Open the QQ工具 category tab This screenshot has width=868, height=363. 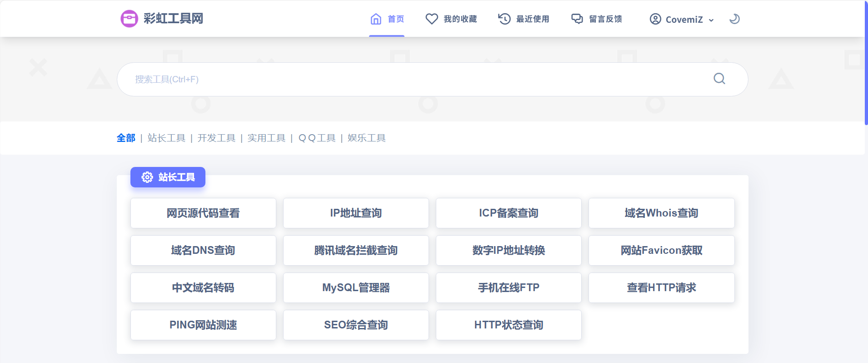click(x=317, y=138)
